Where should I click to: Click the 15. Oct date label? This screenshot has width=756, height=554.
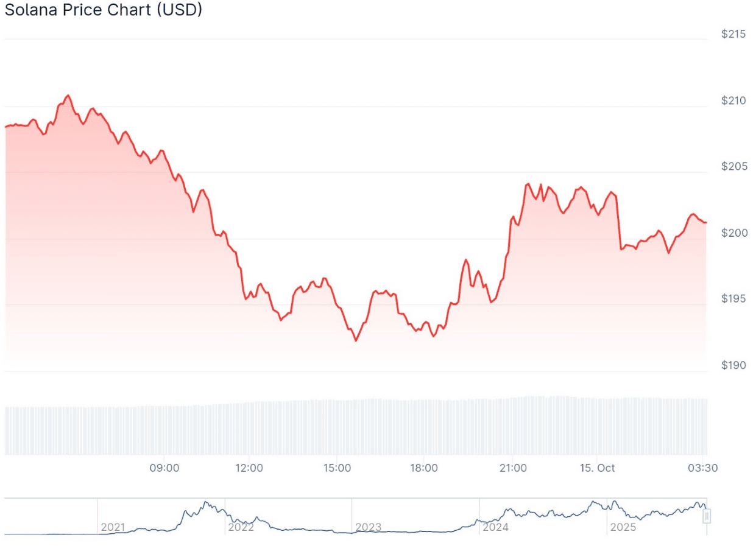598,468
